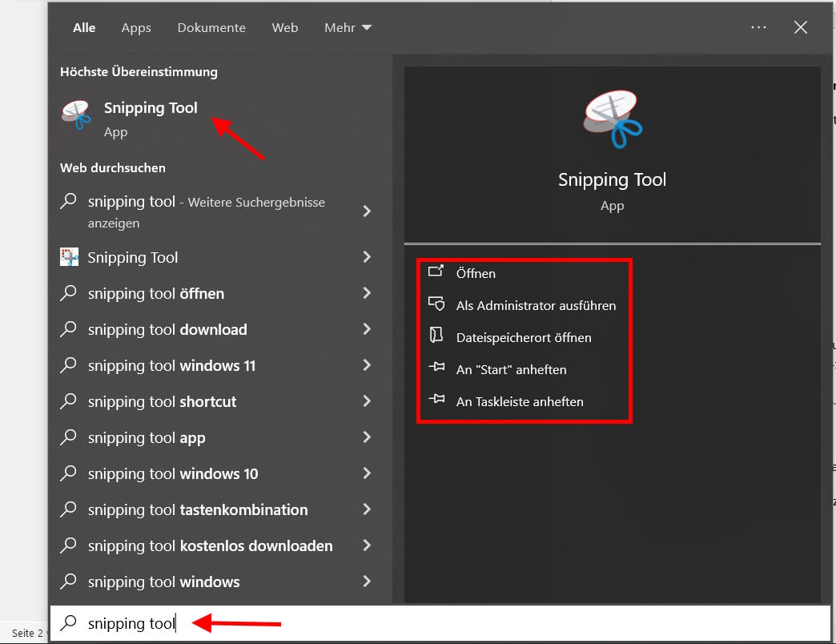Open the three-dots options menu
This screenshot has height=644, width=836.
[x=758, y=27]
